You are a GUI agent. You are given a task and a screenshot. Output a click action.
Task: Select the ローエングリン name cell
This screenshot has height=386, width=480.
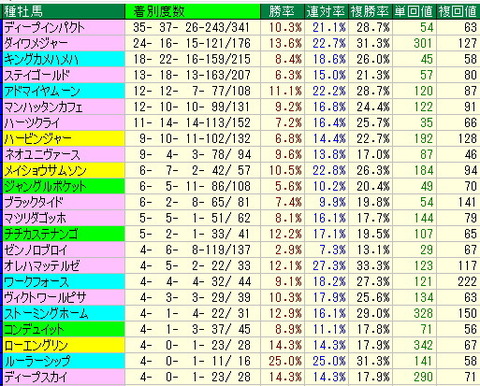(64, 345)
